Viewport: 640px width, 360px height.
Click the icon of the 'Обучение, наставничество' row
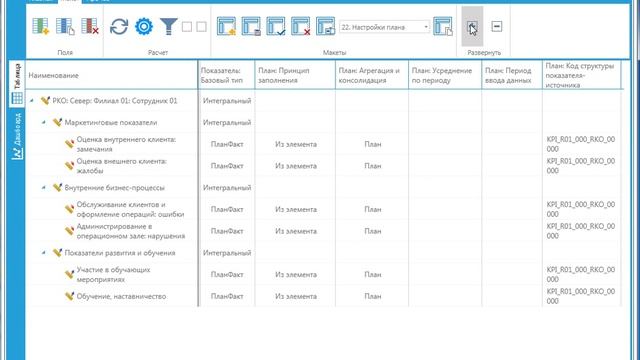click(x=69, y=296)
